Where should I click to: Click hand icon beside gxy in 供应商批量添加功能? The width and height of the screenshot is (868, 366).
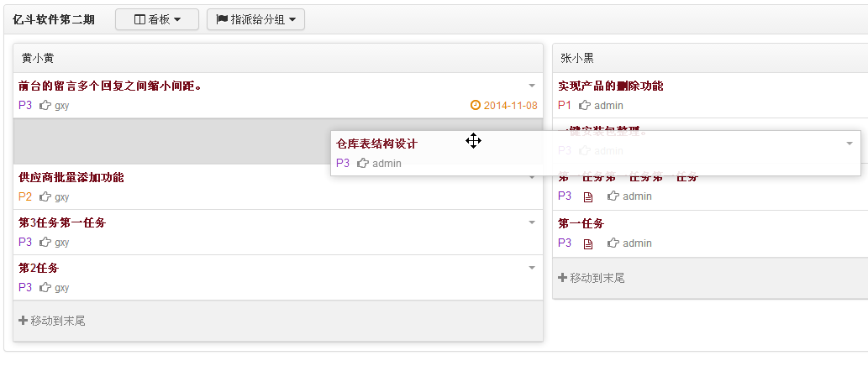[45, 196]
